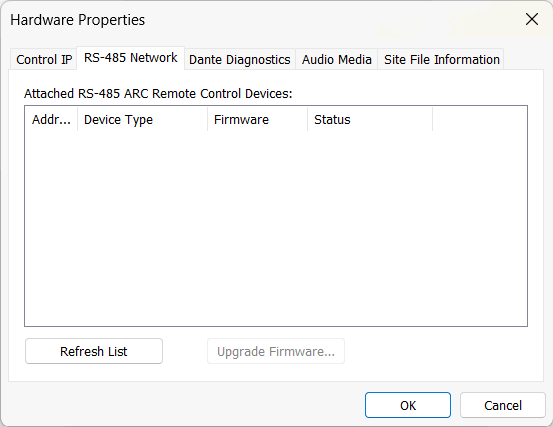
Task: Close the Hardware Properties window
Action: click(x=531, y=19)
